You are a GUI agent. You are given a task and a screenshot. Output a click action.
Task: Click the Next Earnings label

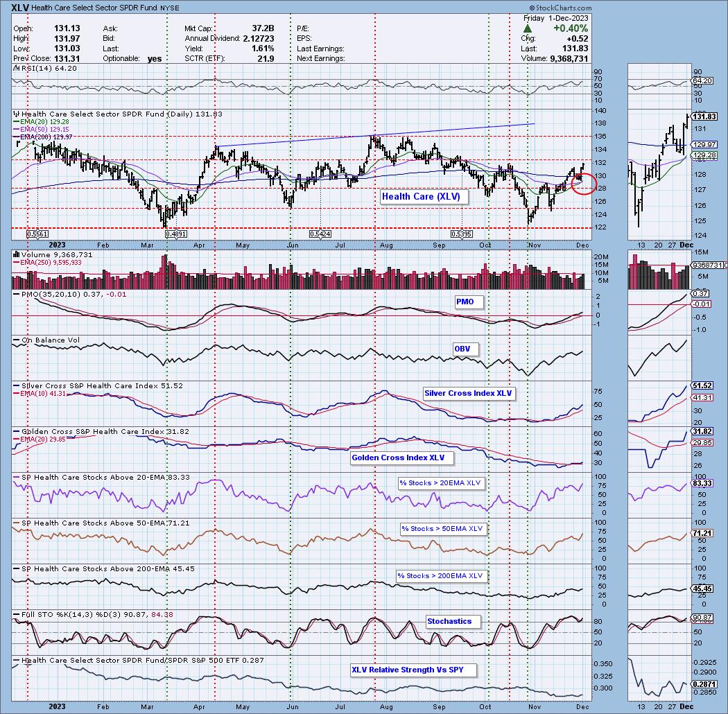tap(320, 58)
